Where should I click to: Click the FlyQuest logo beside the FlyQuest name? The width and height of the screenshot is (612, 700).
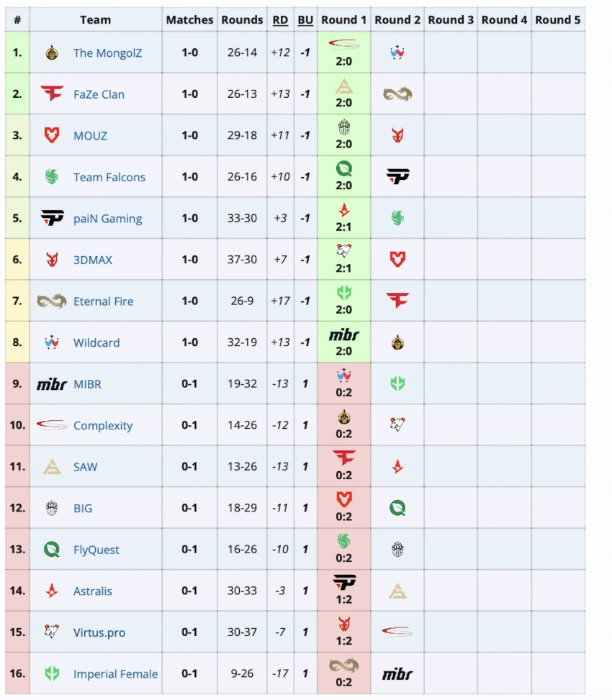[52, 550]
